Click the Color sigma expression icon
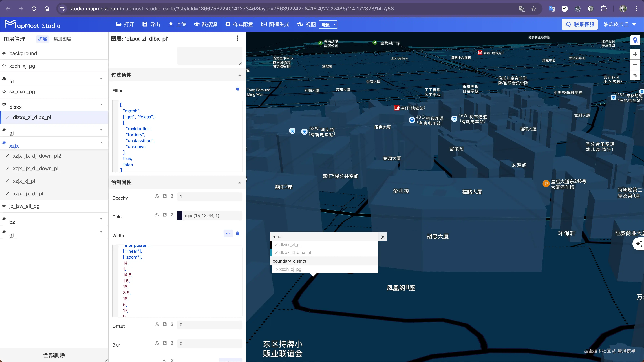Image resolution: width=644 pixels, height=362 pixels. pos(172,215)
